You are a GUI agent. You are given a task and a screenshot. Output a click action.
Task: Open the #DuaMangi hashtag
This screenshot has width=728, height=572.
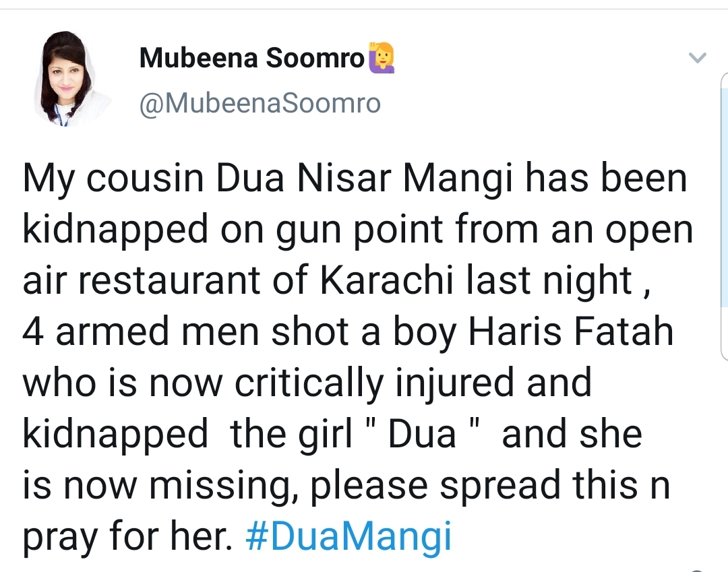(x=348, y=536)
